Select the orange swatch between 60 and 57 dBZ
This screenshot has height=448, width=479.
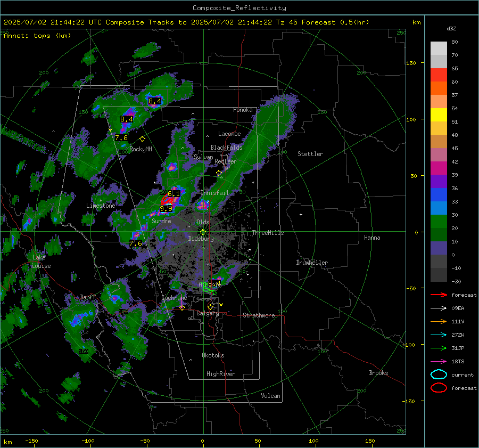pos(439,88)
